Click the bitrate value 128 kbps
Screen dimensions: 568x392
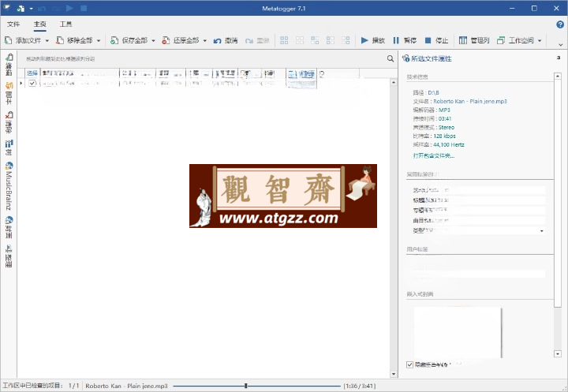coord(444,136)
